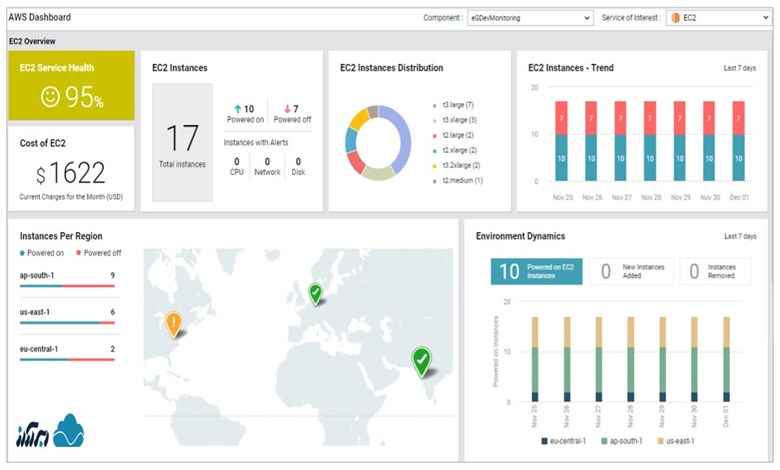The width and height of the screenshot is (780, 470).
Task: Select the us-east-1 region row
Action: pyautogui.click(x=67, y=317)
